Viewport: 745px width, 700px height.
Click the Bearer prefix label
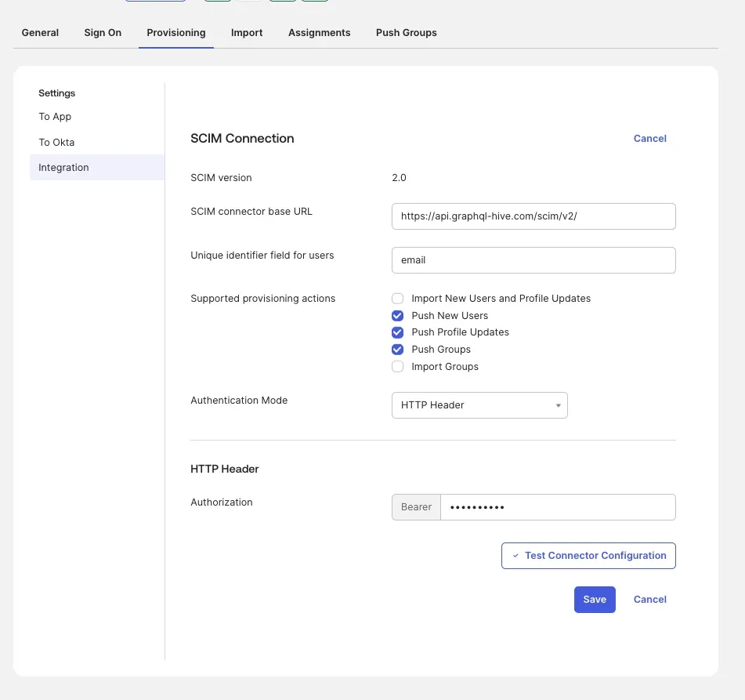[x=416, y=507]
